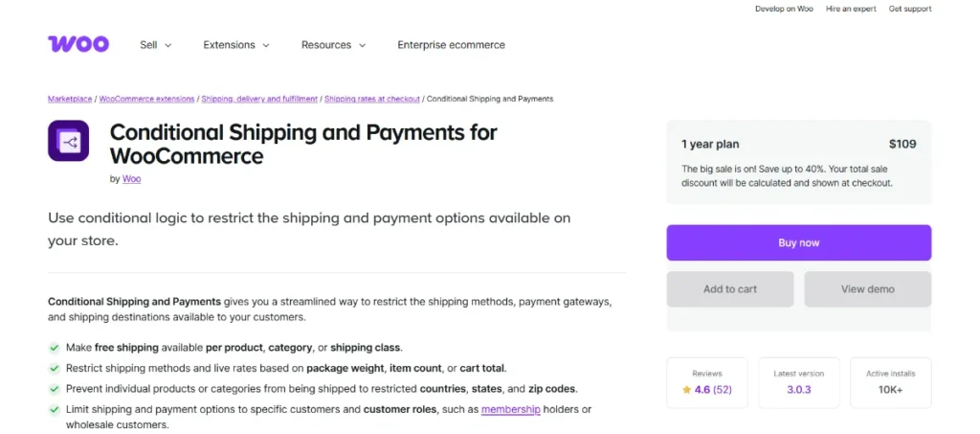Open the Marketplace breadcrumb link
The width and height of the screenshot is (980, 434).
(71, 99)
